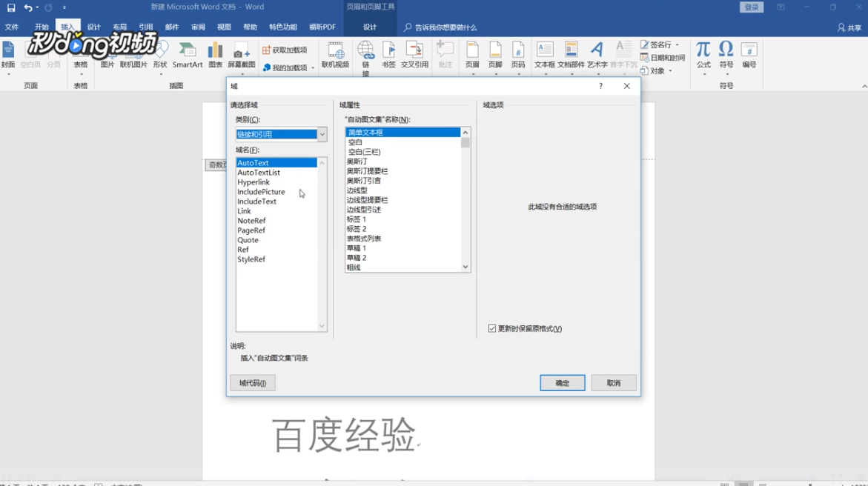Click the Undo arrow icon
The image size is (868, 486).
tap(27, 7)
